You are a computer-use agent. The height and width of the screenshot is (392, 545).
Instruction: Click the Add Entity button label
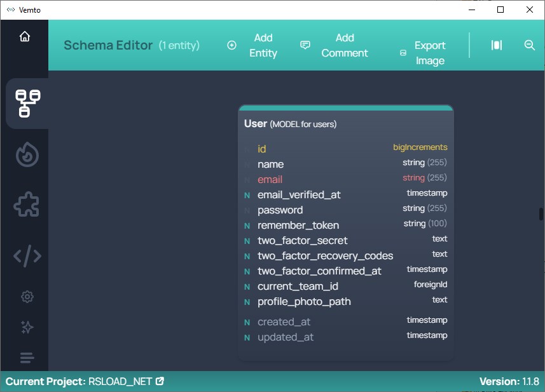263,45
